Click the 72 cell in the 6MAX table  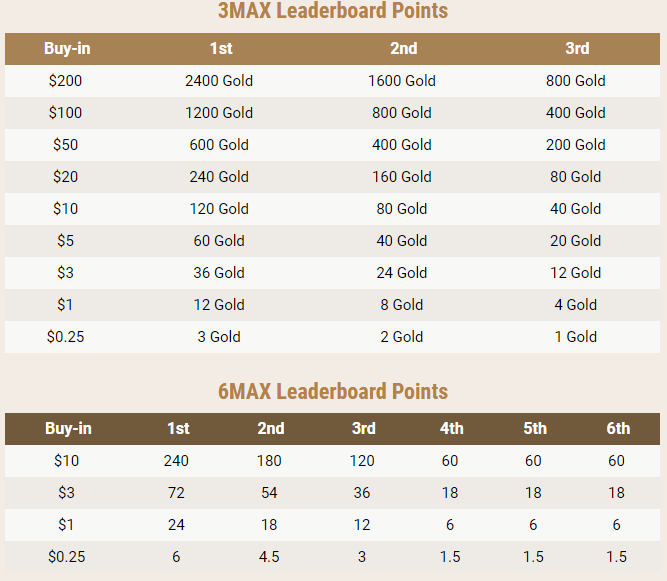pos(176,493)
